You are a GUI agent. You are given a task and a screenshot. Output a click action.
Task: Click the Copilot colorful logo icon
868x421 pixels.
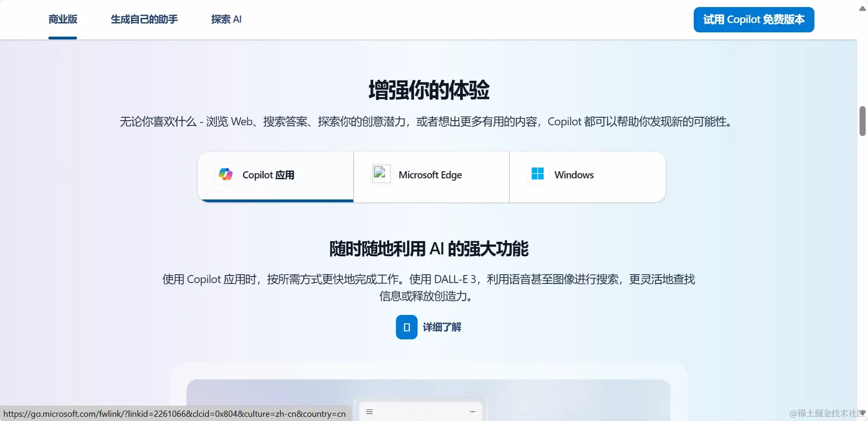[x=226, y=175]
